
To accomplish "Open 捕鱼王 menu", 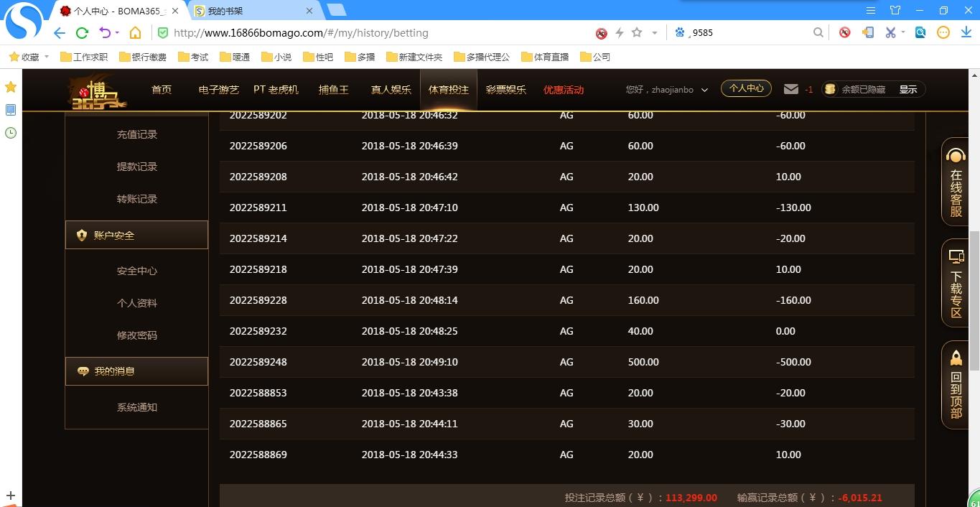I will (334, 90).
